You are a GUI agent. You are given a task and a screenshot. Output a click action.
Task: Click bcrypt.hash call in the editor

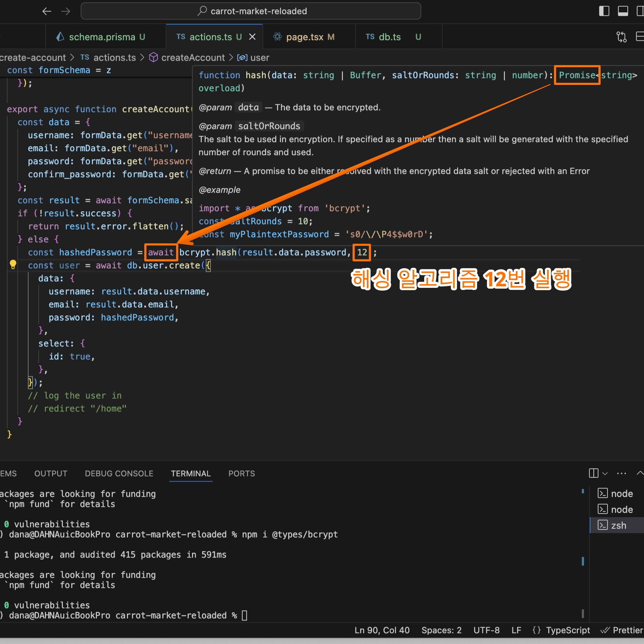208,252
